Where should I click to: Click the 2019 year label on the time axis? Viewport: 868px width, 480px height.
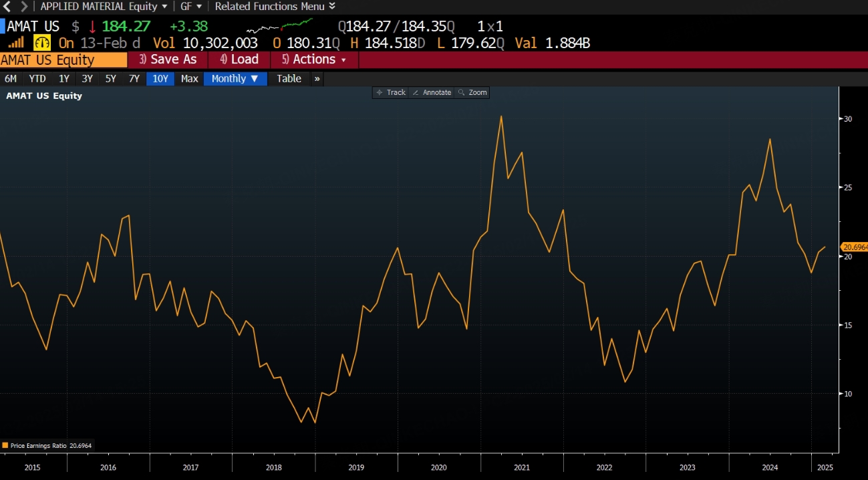pyautogui.click(x=356, y=467)
